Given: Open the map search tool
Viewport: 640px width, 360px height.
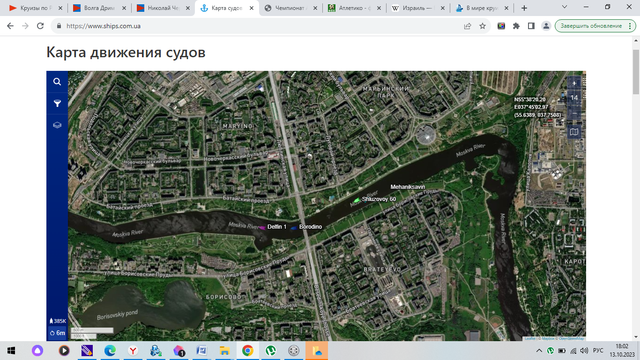Looking at the screenshot, I should click(x=57, y=82).
